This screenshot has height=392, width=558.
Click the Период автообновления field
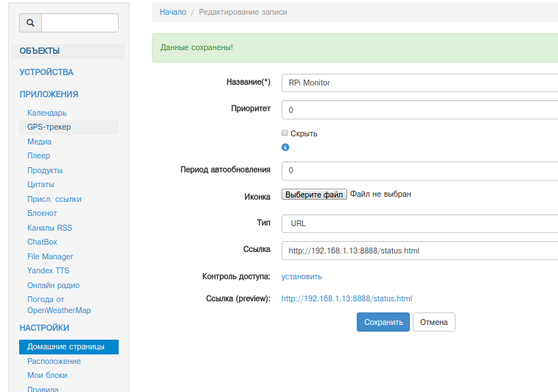point(419,170)
